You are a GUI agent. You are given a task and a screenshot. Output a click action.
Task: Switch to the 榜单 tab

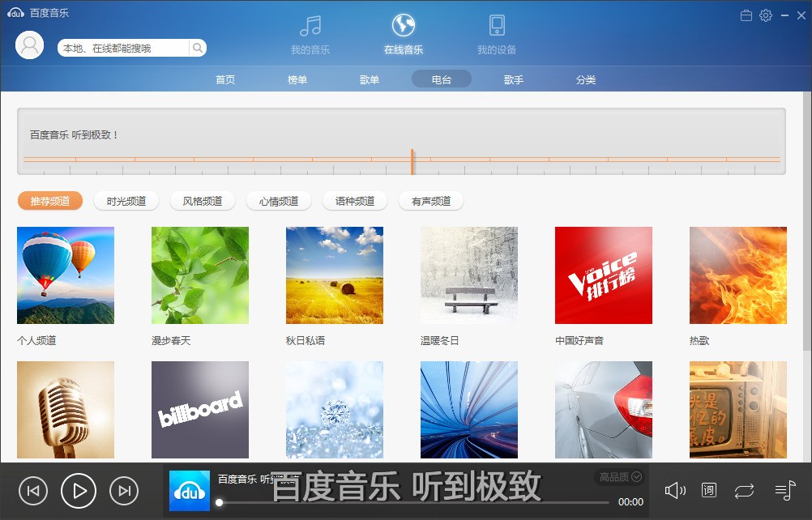coord(297,79)
